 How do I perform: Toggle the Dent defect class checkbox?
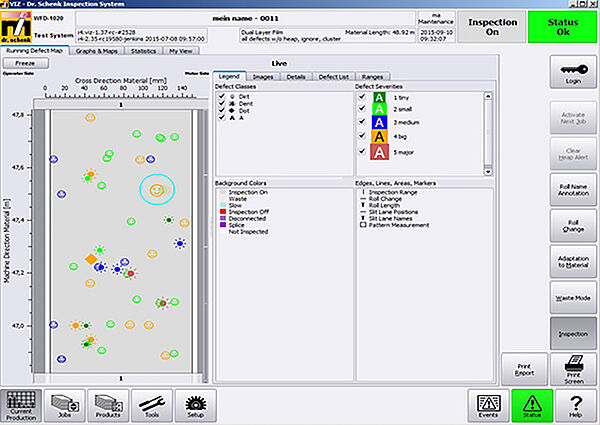coord(221,103)
